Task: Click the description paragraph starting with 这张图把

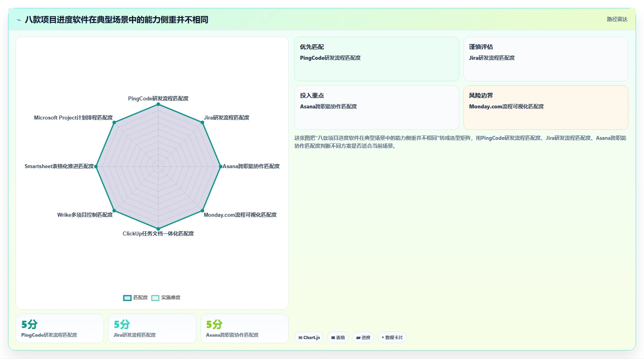Action: pyautogui.click(x=460, y=142)
